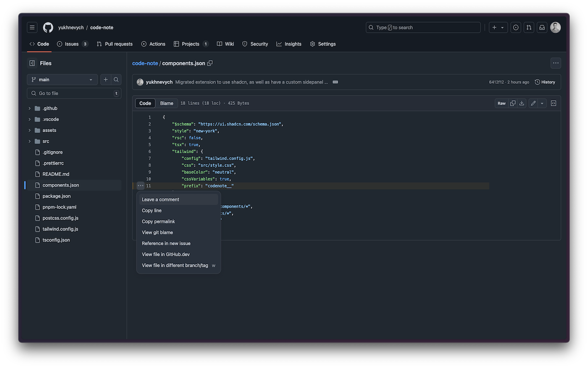588x368 pixels.
Task: Open the create new plus button
Action: click(x=494, y=28)
